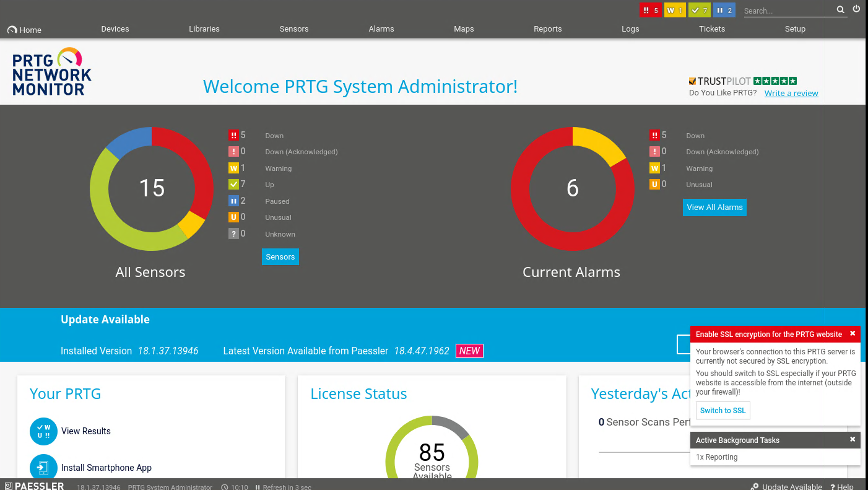
Task: Click the logout power icon
Action: click(x=857, y=9)
